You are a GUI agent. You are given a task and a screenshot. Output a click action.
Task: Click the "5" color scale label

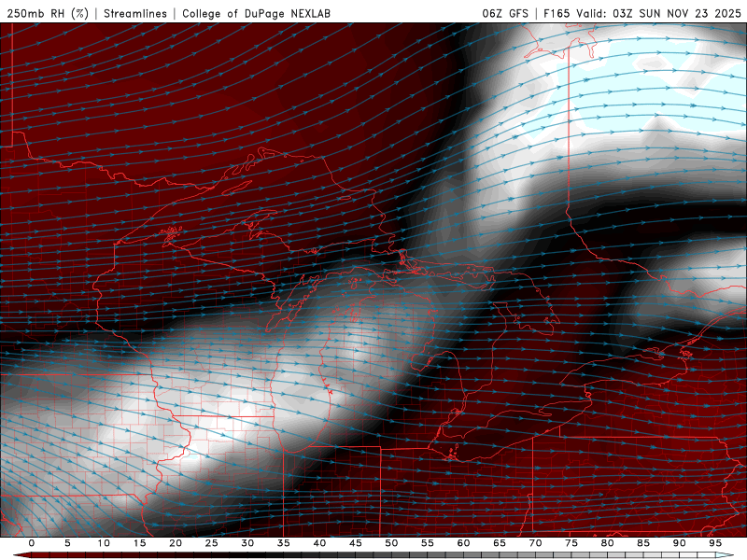click(67, 543)
